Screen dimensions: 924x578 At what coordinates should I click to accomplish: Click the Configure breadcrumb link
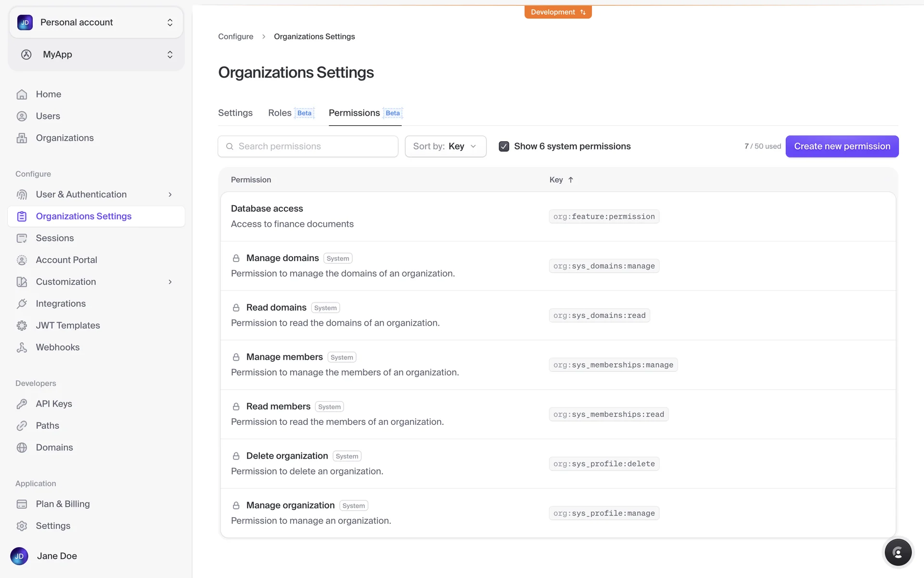point(235,37)
